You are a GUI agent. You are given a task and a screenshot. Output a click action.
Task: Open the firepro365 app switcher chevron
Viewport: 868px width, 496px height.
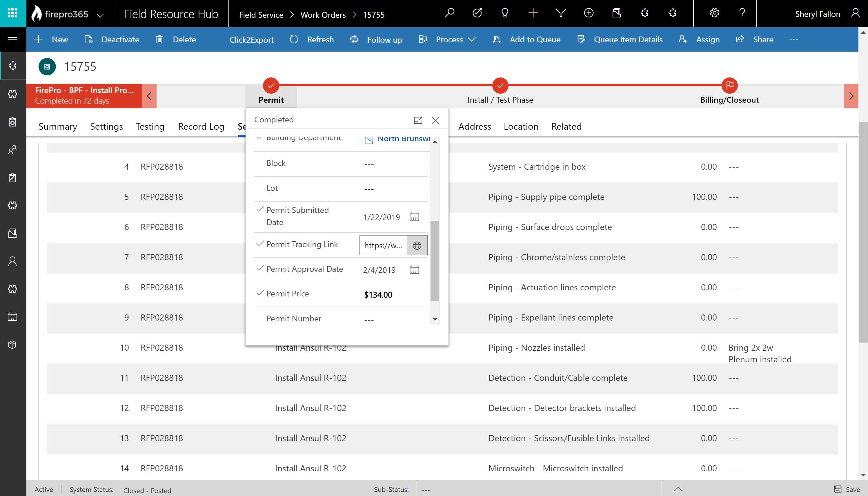[100, 15]
